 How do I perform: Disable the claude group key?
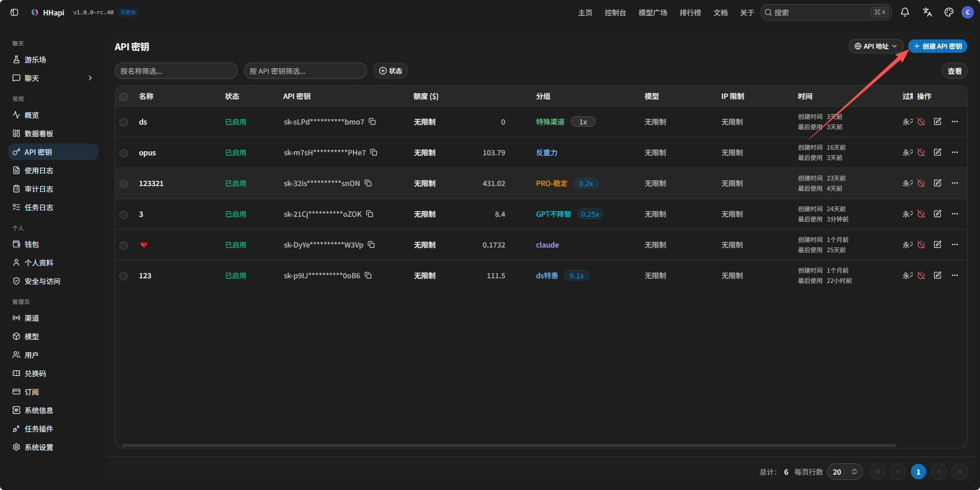pos(921,244)
